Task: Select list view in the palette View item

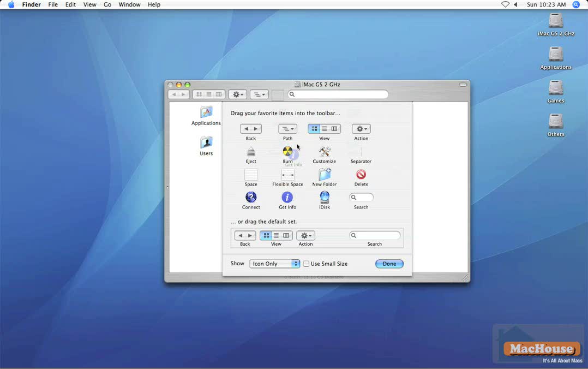Action: click(325, 129)
